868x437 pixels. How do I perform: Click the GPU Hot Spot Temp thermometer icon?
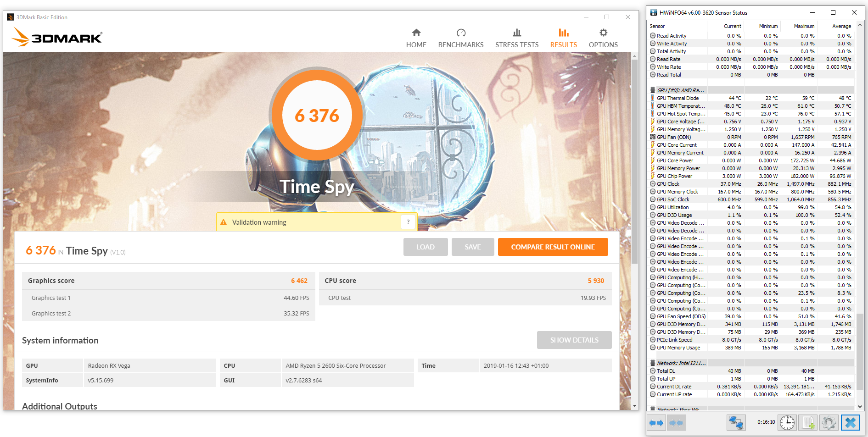point(653,114)
